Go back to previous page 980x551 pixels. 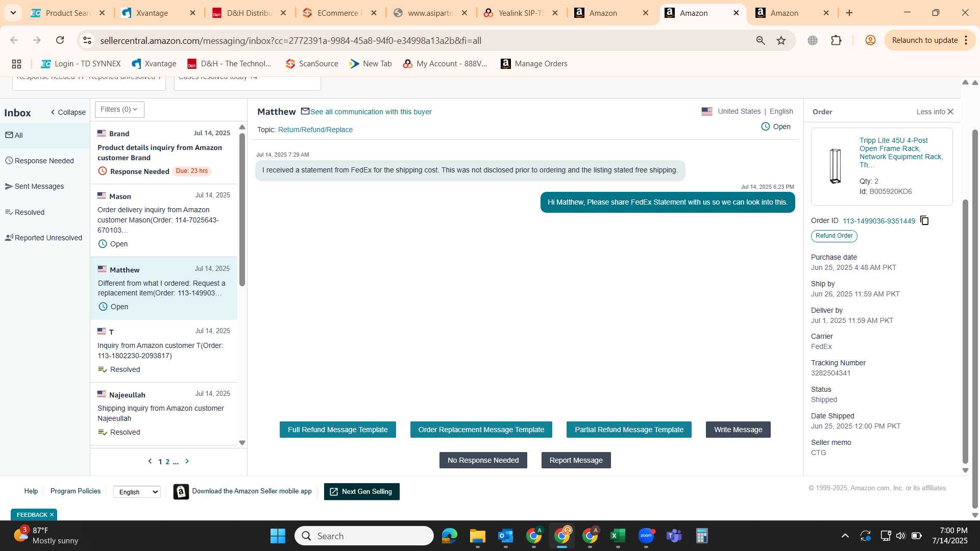14,40
